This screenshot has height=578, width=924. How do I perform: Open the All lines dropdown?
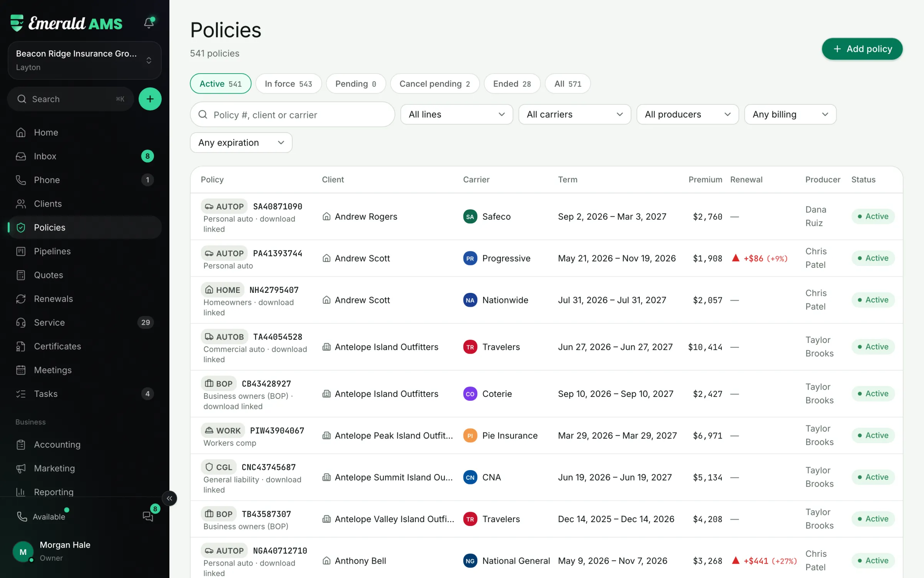tap(457, 114)
